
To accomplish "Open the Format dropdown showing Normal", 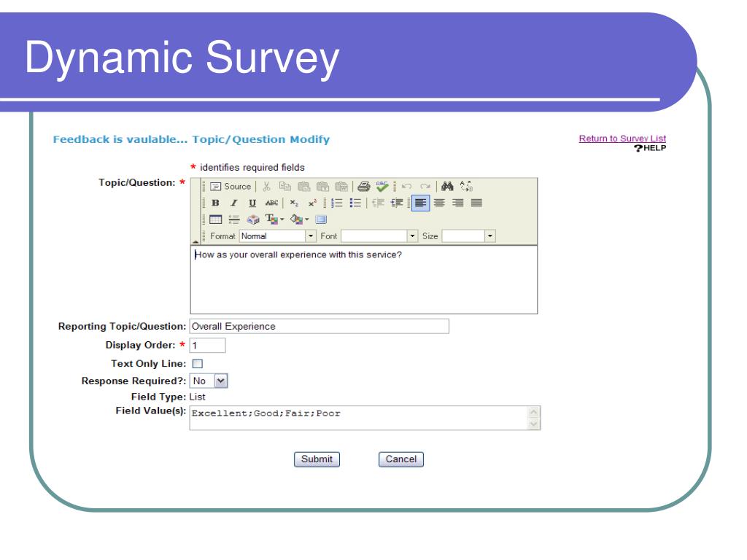I will click(x=277, y=236).
